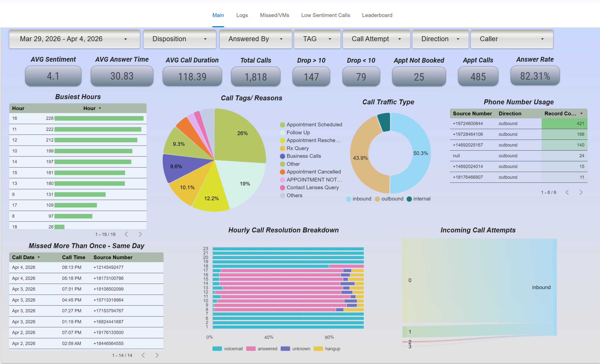The width and height of the screenshot is (600, 364).
Task: Select the outbound legend marker below Call Traffic Type
Action: [377, 199]
